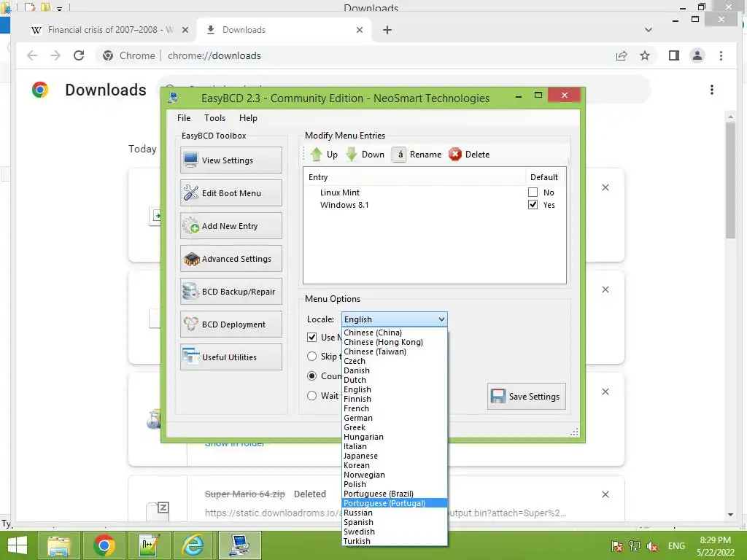The image size is (747, 560).
Task: Select French in the locale list
Action: coord(395,408)
